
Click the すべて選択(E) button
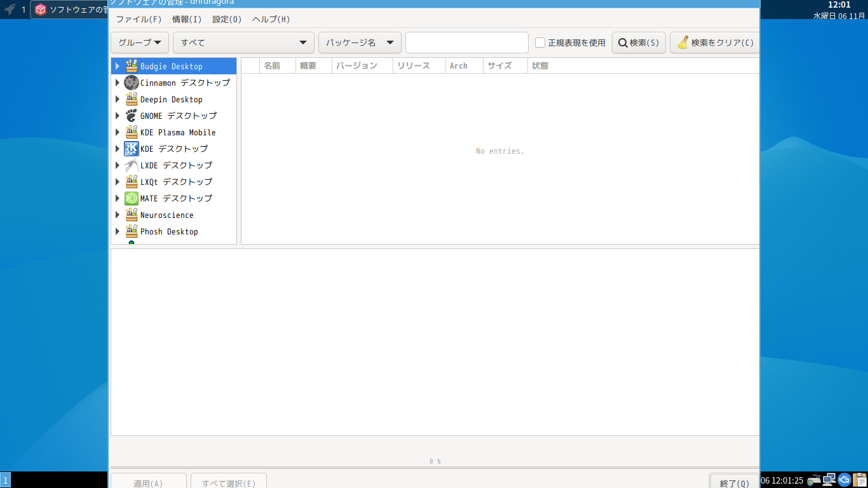(229, 480)
